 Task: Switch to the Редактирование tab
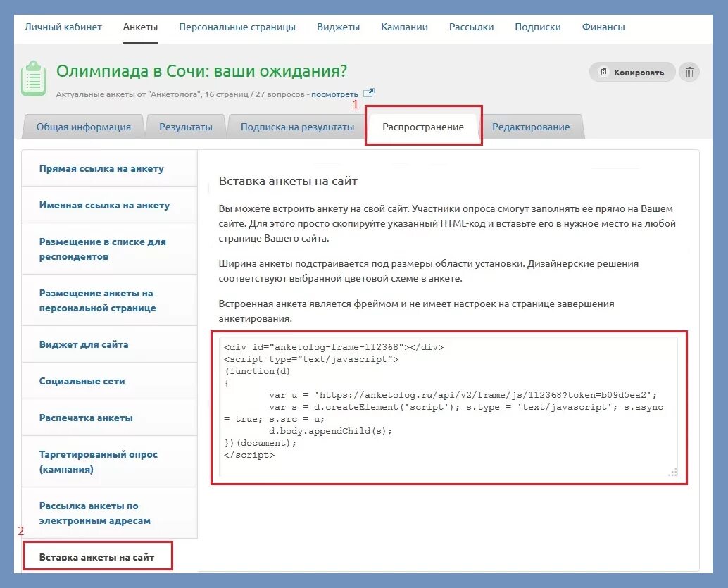point(531,127)
